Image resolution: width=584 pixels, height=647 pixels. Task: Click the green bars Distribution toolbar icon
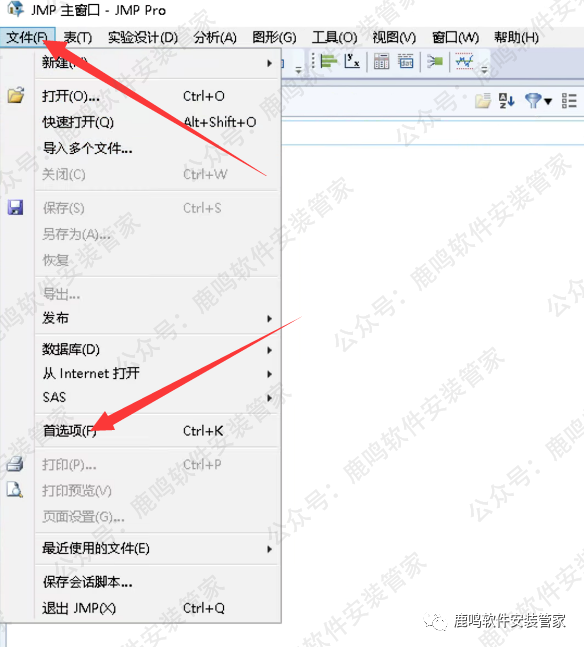(x=329, y=61)
